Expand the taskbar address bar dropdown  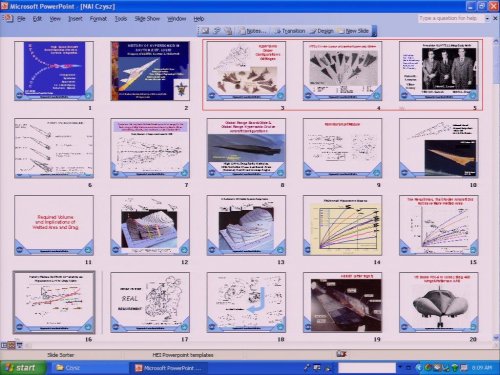pos(400,367)
